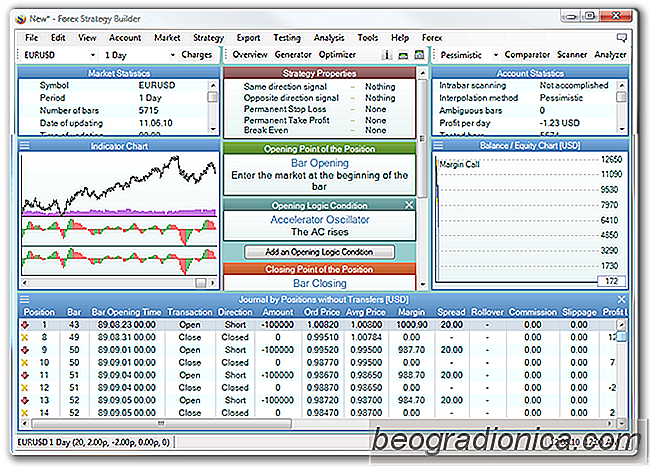The width and height of the screenshot is (650, 468).
Task: Click the Transaction column header
Action: 189,312
